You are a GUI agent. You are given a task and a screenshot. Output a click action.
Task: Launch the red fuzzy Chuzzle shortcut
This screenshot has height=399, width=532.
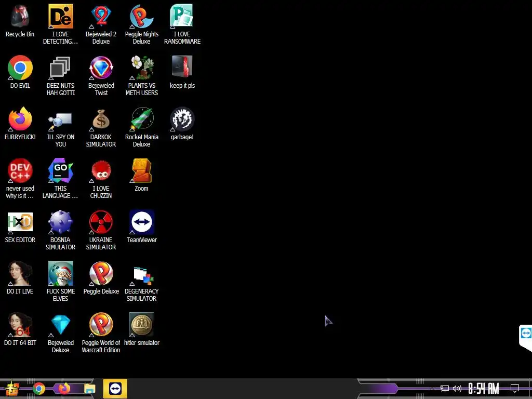101,170
